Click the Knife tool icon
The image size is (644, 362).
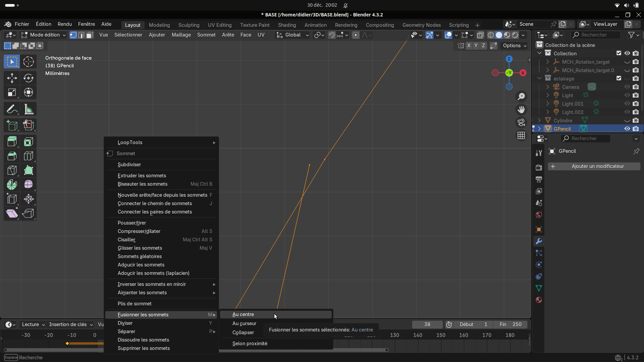[x=12, y=170]
